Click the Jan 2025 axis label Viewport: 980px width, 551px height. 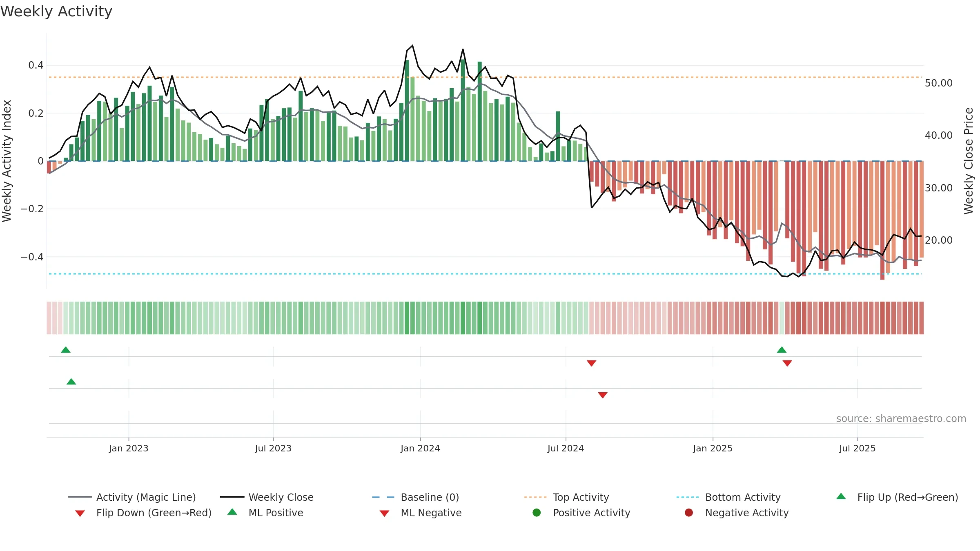(713, 449)
